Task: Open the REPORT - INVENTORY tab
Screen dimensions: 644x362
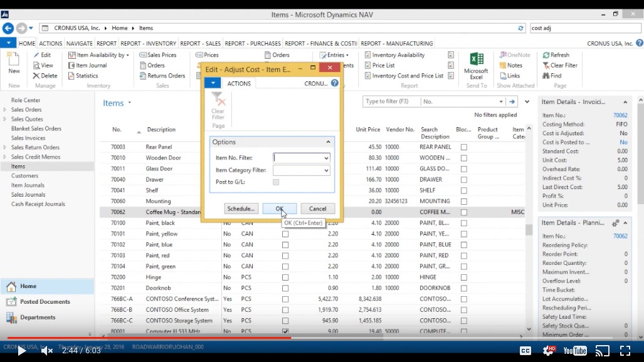Action: [148, 44]
